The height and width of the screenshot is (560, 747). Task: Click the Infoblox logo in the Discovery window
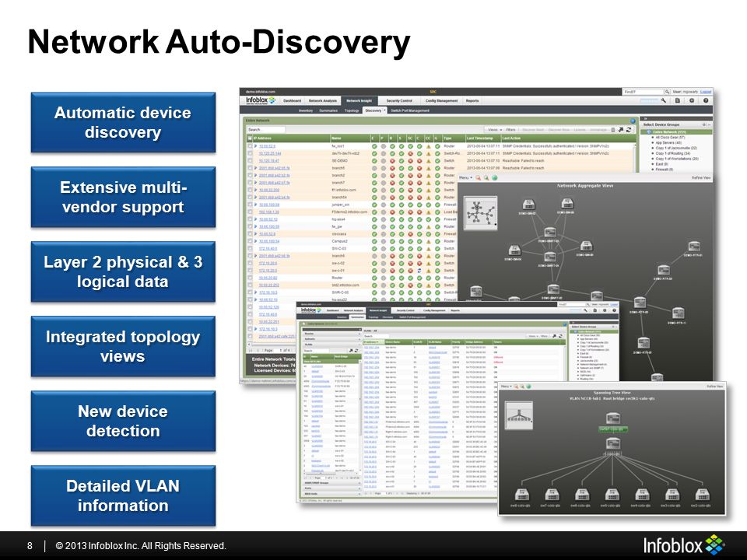pos(261,100)
